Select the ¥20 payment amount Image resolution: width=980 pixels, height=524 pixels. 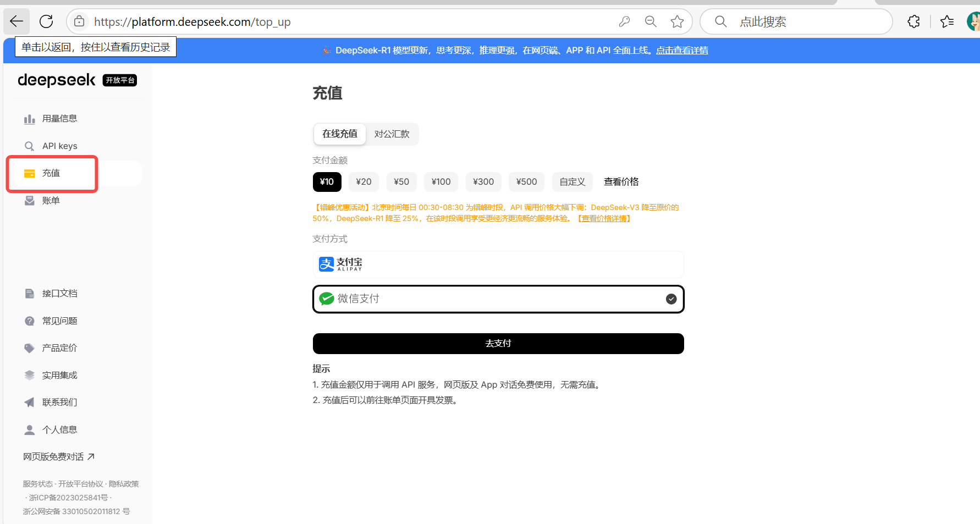[364, 182]
